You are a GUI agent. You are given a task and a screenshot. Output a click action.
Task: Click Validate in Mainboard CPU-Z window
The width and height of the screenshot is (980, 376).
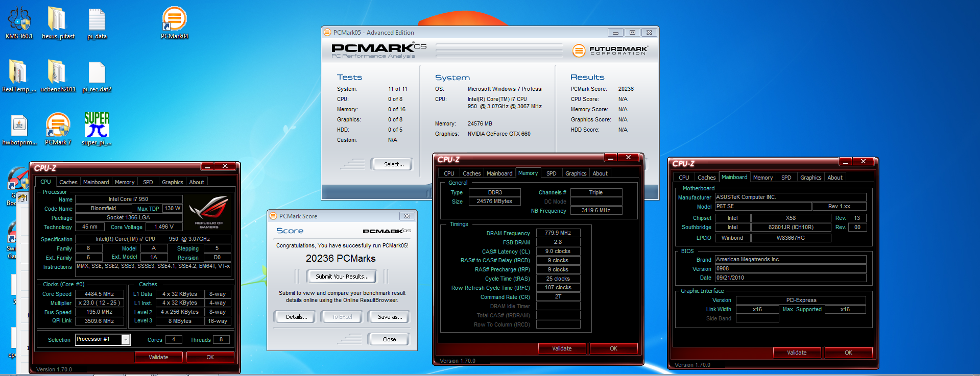pyautogui.click(x=797, y=353)
